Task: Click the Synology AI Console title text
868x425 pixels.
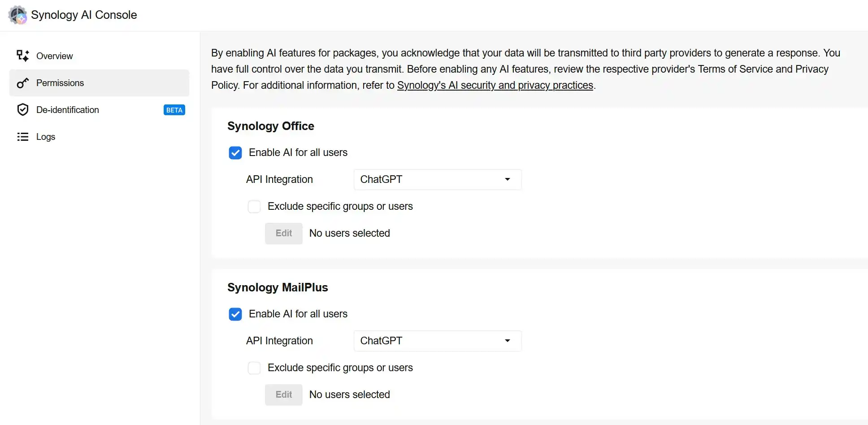Action: pos(84,15)
